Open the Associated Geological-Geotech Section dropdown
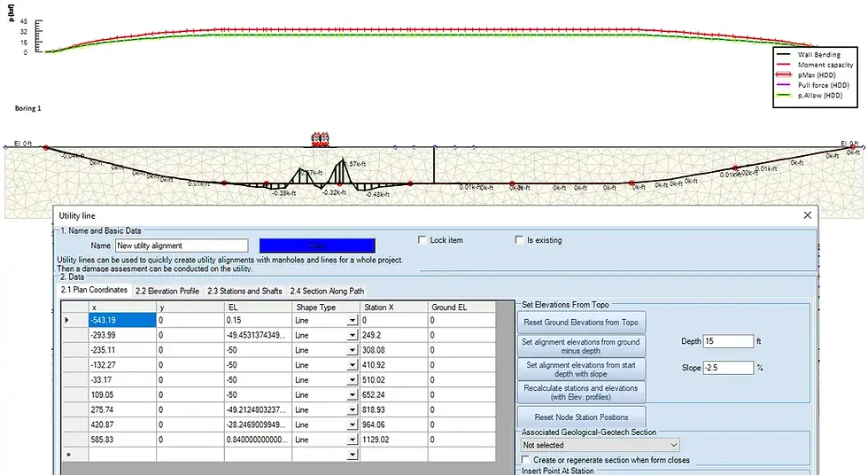 (601, 445)
